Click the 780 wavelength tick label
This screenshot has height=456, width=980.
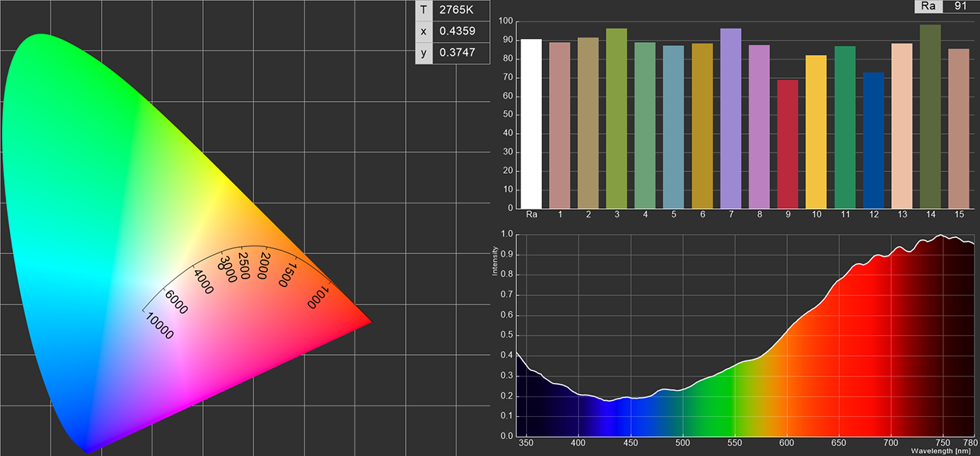(970, 443)
